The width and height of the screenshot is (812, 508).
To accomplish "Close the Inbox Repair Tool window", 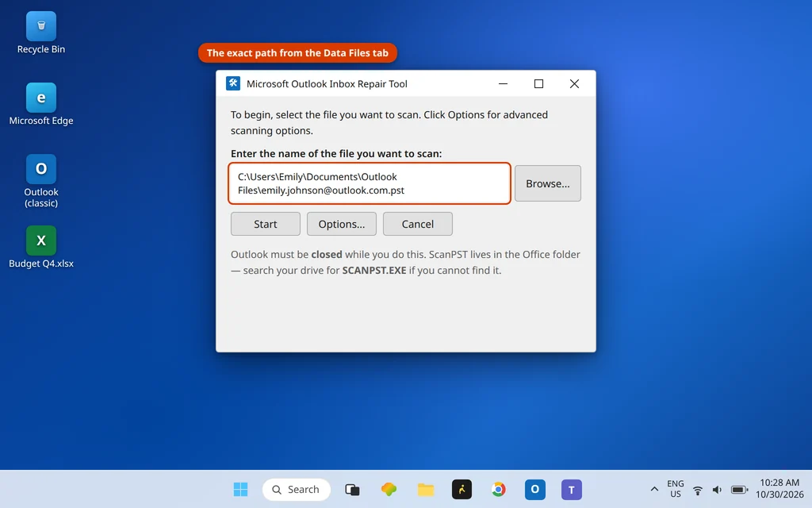I will (574, 83).
